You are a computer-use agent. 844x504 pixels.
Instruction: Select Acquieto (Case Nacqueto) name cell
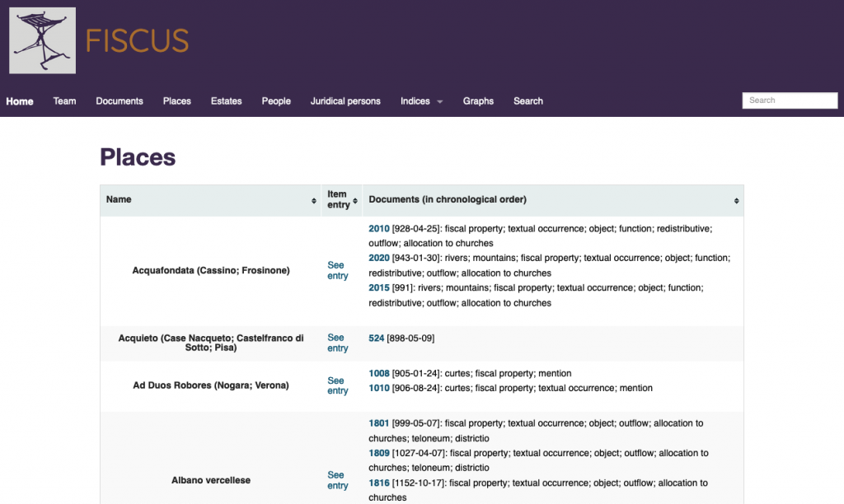tap(211, 343)
